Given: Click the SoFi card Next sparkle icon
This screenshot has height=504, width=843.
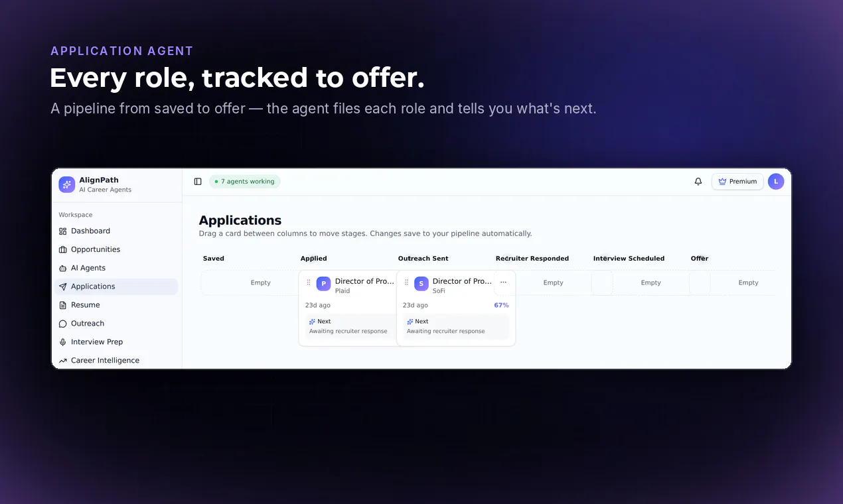Looking at the screenshot, I should tap(410, 322).
